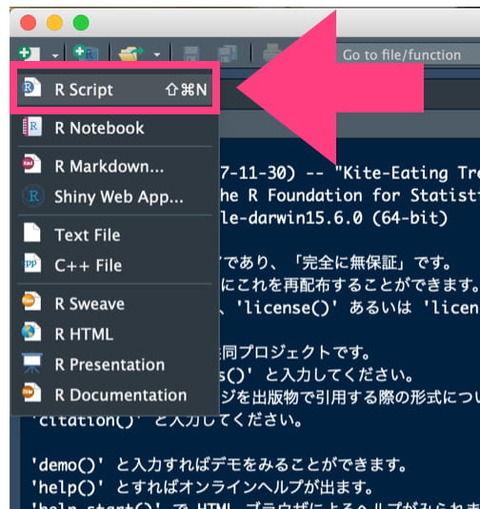The image size is (480, 509).
Task: Minimize window using the yellow button
Action: [55, 23]
